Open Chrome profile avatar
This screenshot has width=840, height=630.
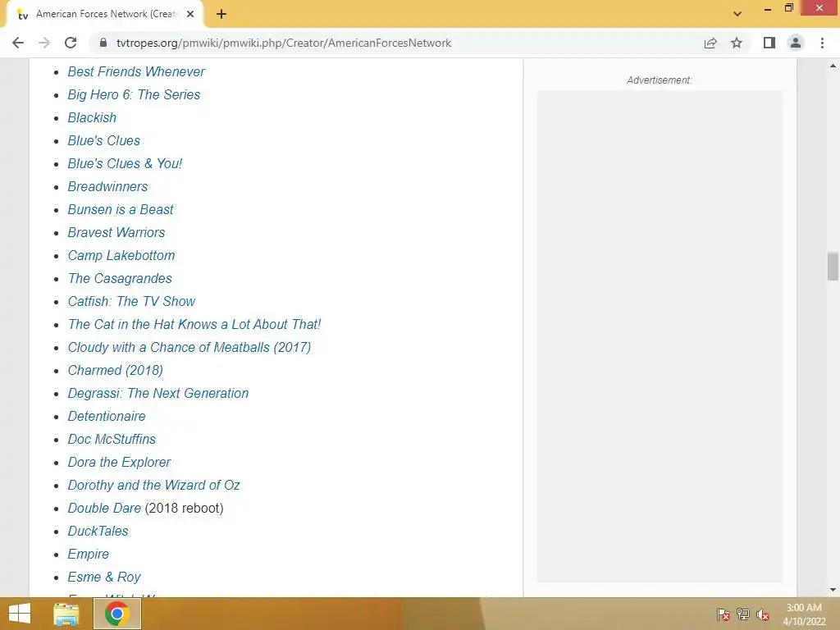[x=796, y=43]
